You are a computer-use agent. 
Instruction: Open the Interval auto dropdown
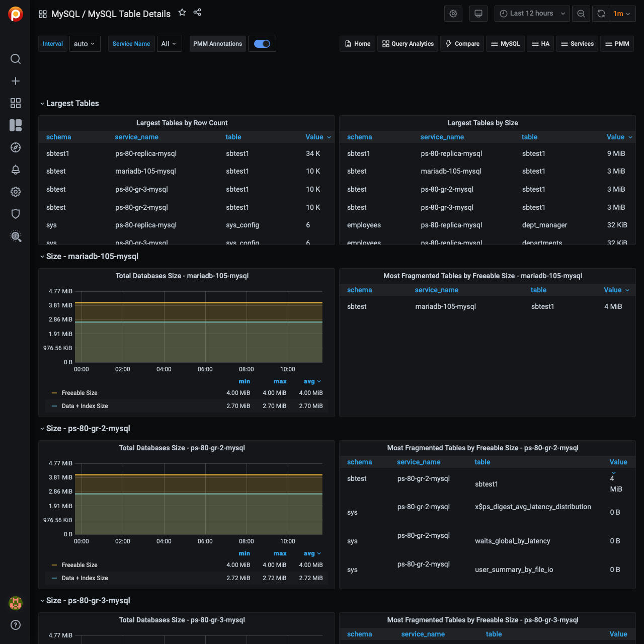84,44
